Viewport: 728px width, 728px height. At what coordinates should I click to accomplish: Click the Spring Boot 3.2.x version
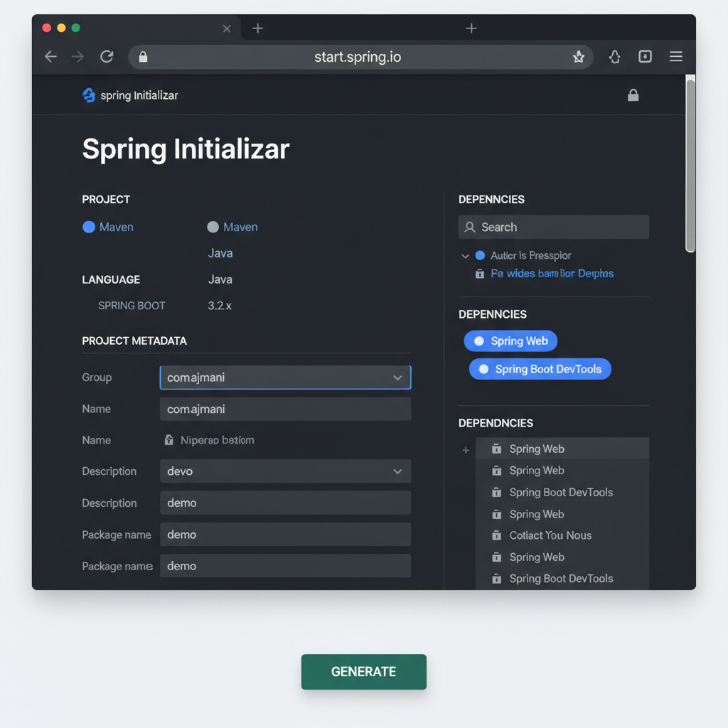(220, 306)
